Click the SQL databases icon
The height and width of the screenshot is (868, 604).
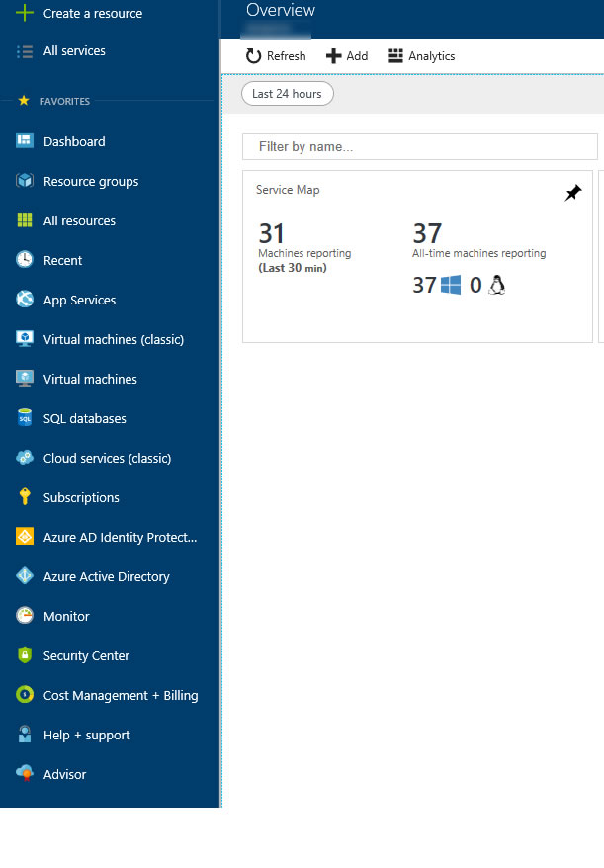(x=25, y=419)
